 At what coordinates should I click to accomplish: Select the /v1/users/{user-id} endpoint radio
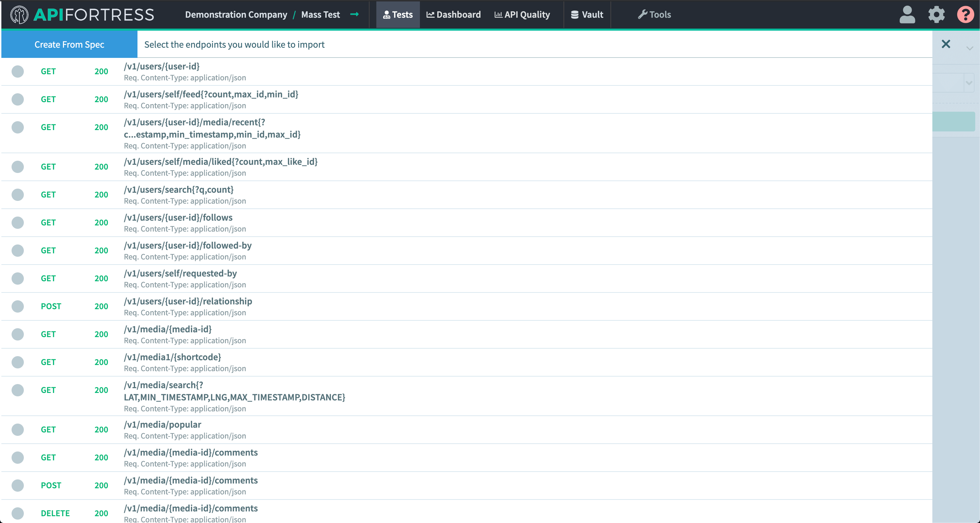pyautogui.click(x=17, y=71)
